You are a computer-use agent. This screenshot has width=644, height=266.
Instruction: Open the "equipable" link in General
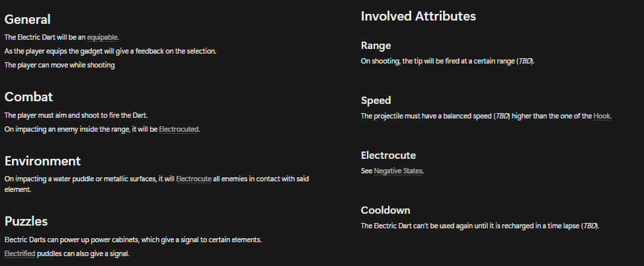point(102,37)
